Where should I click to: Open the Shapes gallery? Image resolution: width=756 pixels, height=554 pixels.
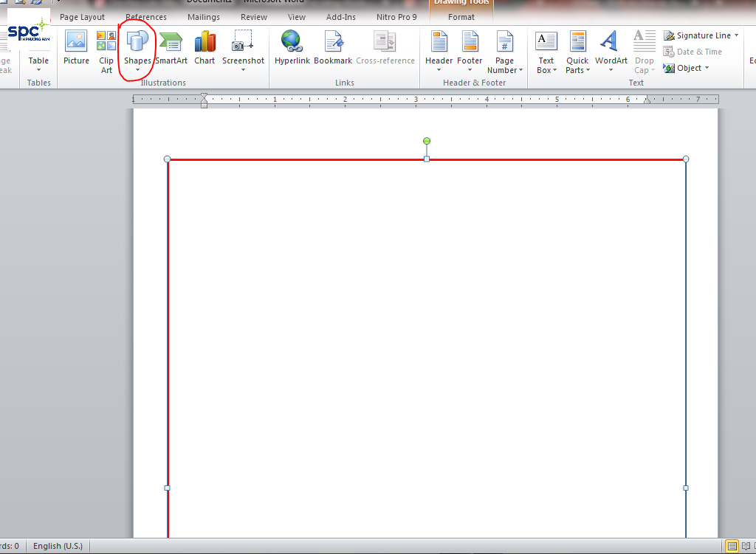pyautogui.click(x=137, y=52)
